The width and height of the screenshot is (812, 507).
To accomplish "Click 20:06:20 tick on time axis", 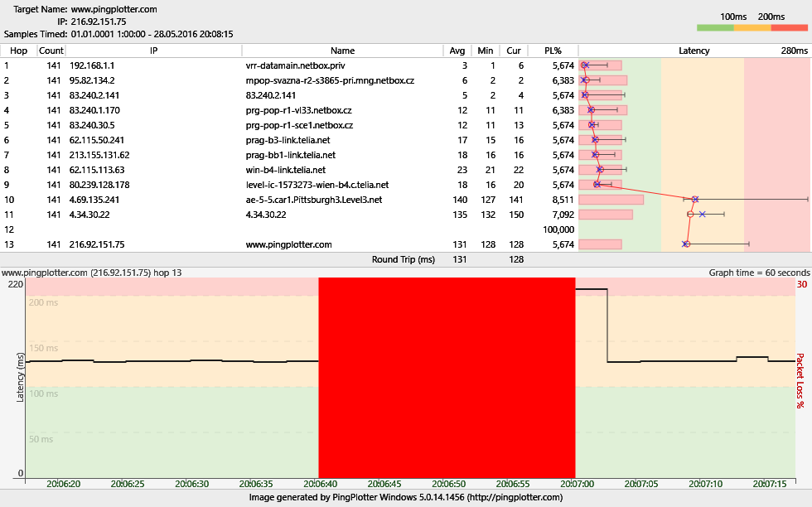I will pyautogui.click(x=64, y=484).
